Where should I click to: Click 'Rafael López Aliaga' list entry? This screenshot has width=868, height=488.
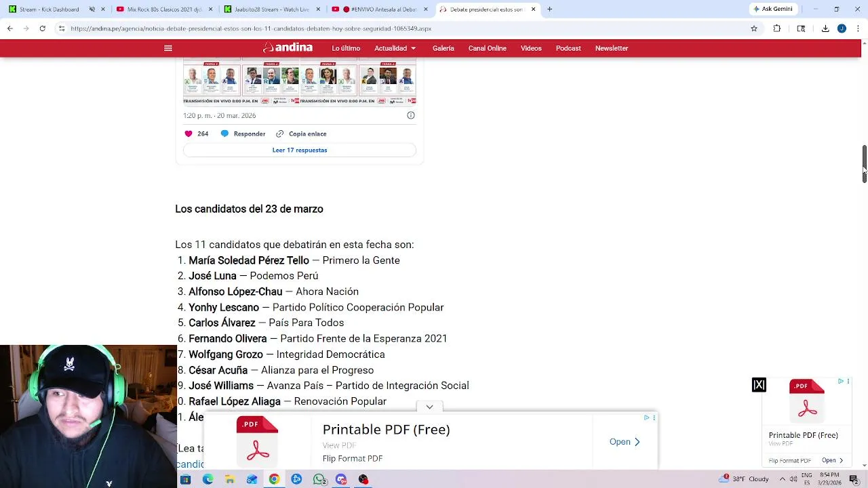288,401
